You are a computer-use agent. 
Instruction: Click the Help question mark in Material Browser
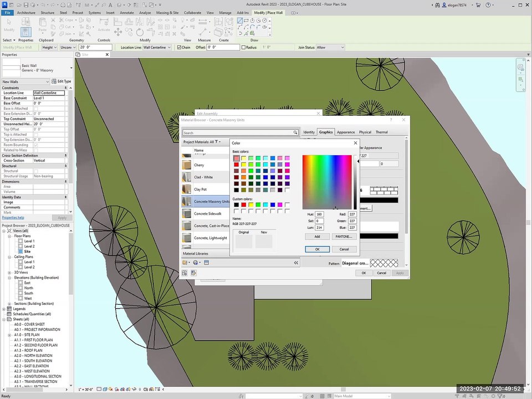[x=391, y=120]
